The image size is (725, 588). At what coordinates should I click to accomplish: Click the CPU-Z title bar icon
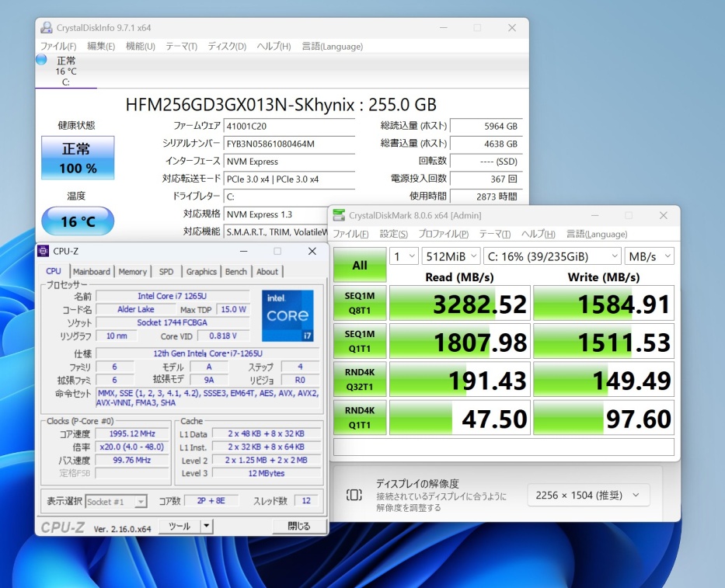click(44, 251)
